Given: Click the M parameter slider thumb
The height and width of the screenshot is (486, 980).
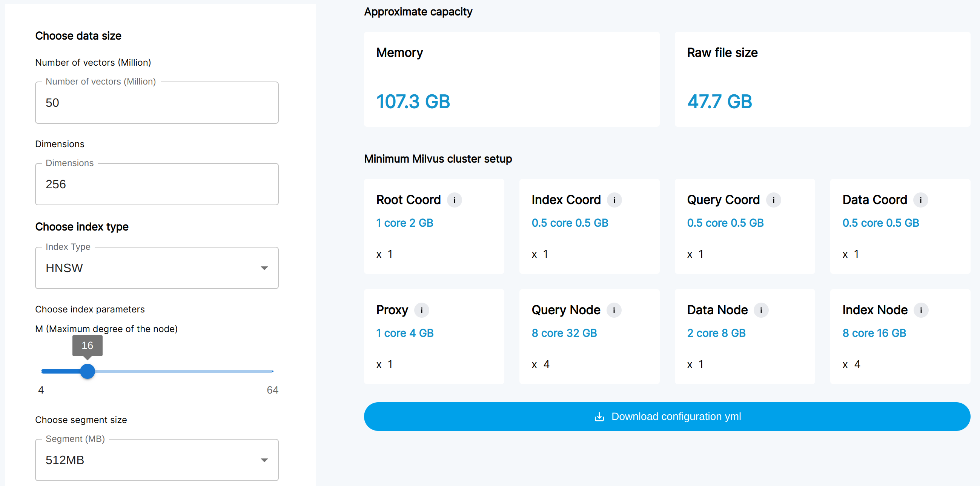Looking at the screenshot, I should (88, 371).
